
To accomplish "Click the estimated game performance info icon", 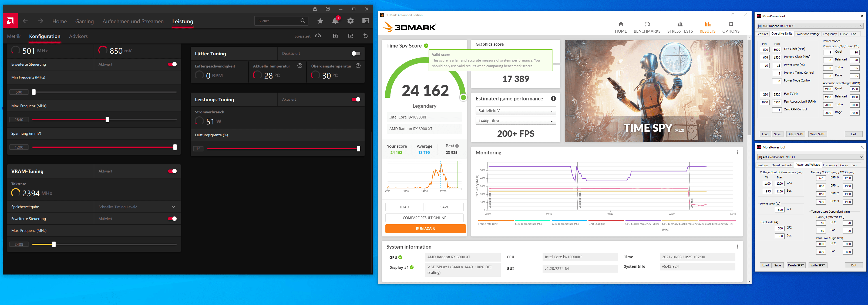I will 553,99.
